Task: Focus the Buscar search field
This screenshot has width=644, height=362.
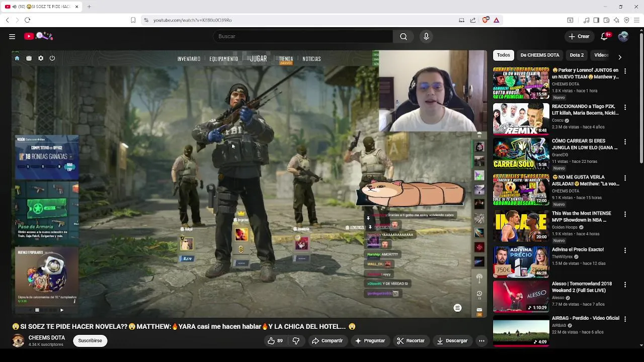Action: point(303,36)
